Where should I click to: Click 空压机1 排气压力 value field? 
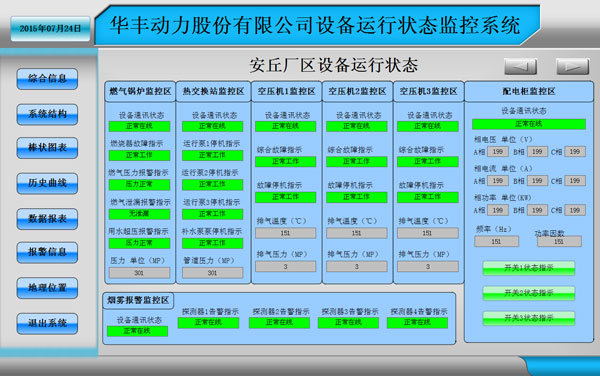[285, 267]
